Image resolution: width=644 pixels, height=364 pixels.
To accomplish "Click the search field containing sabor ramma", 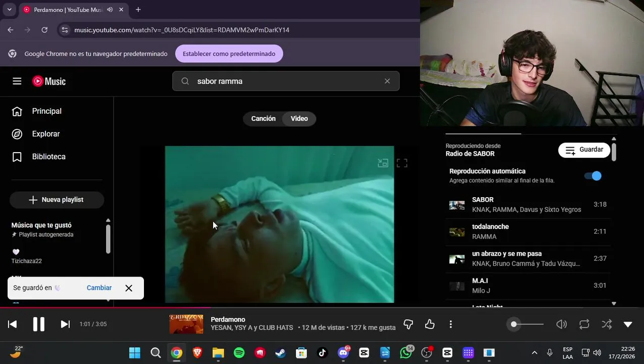I will point(286,81).
